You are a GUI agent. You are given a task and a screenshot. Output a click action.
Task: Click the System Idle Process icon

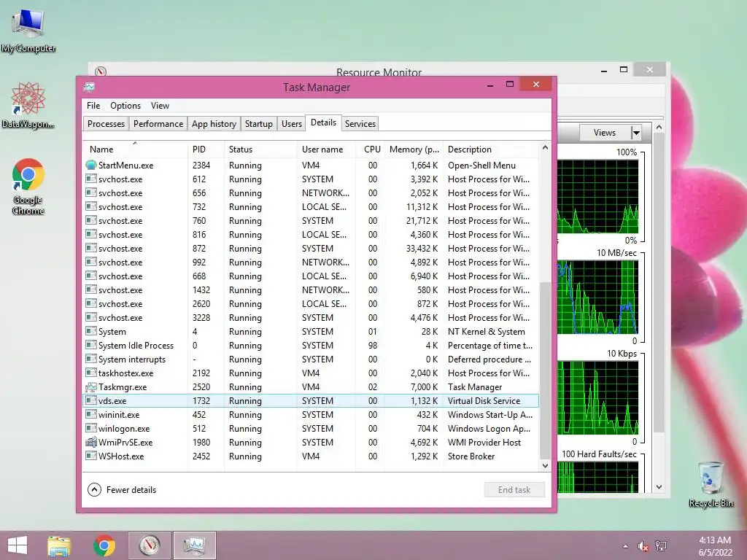pos(91,345)
